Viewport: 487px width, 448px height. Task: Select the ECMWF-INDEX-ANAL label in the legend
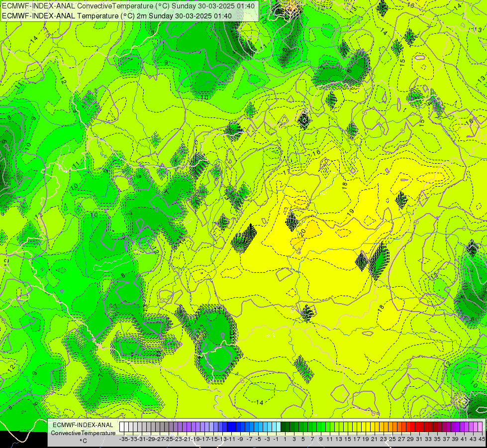pos(83,425)
